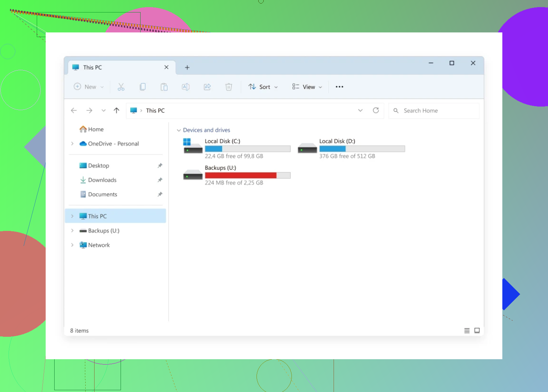Image resolution: width=548 pixels, height=392 pixels.
Task: Open the Sort dropdown menu
Action: click(263, 87)
